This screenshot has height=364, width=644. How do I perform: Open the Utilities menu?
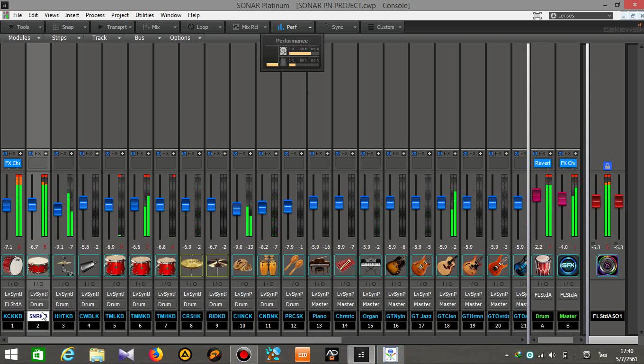tap(144, 15)
